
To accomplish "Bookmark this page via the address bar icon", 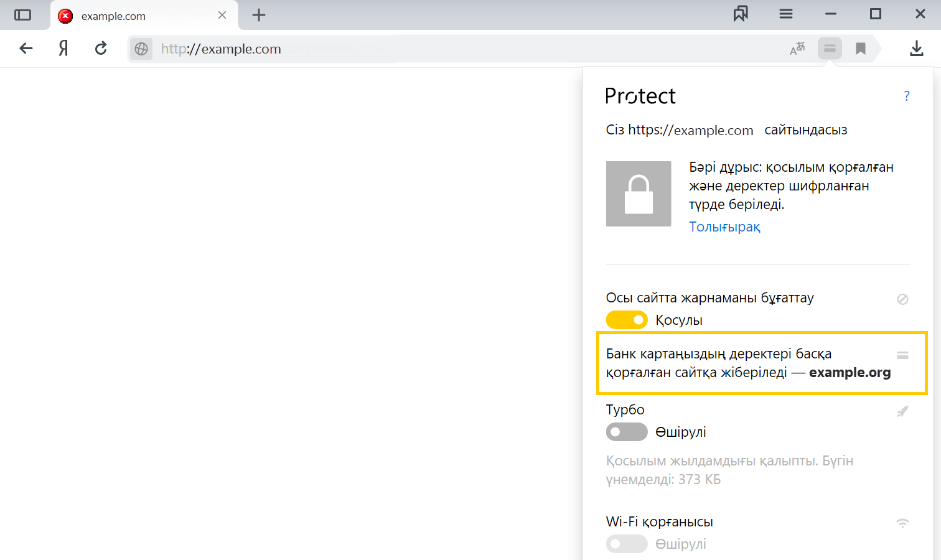I will click(861, 49).
